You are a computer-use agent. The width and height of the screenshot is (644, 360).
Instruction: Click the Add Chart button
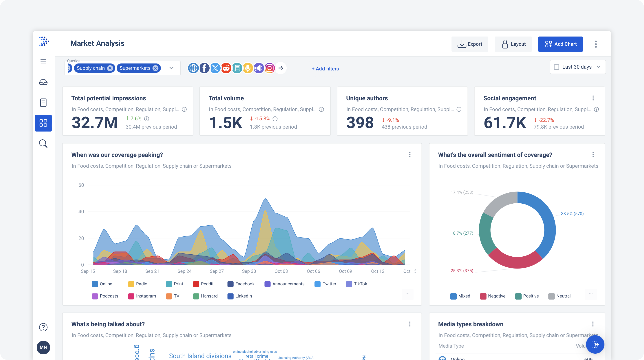tap(560, 44)
